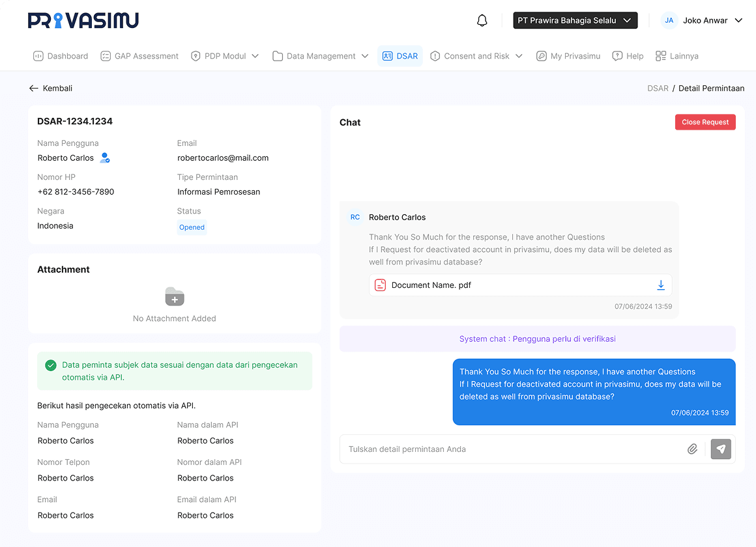Open the GAP Assessment menu item
The image size is (756, 547).
tap(139, 56)
